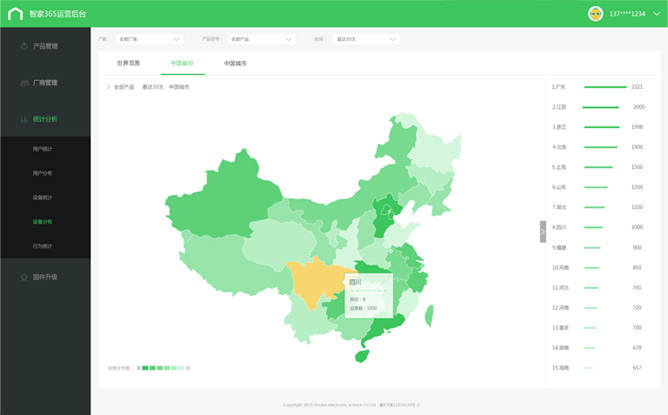This screenshot has width=668, height=415.
Task: Open the 设备统计 submenu item
Action: [x=43, y=197]
